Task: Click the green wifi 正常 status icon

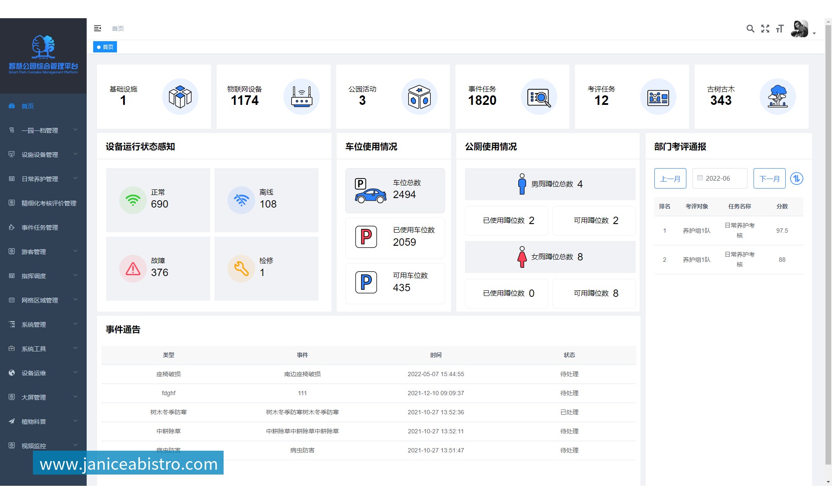Action: coord(133,200)
